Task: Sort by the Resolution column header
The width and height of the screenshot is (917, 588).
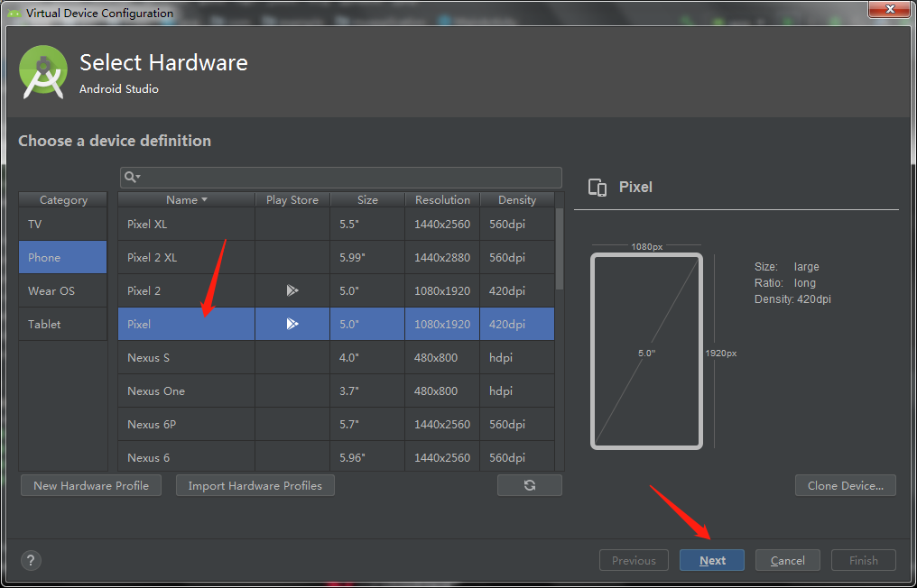Action: click(442, 200)
